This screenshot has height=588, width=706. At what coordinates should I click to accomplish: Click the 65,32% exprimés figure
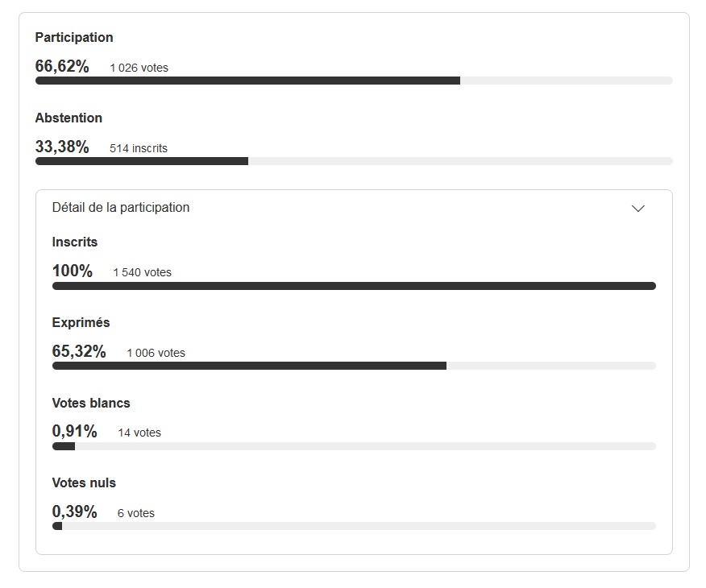[79, 351]
